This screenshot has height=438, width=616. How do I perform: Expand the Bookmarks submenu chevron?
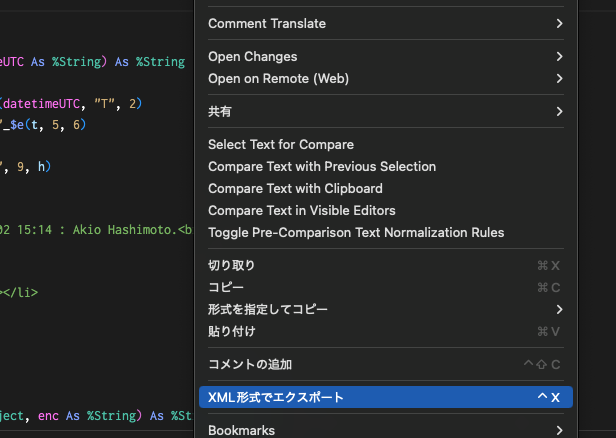(x=559, y=431)
